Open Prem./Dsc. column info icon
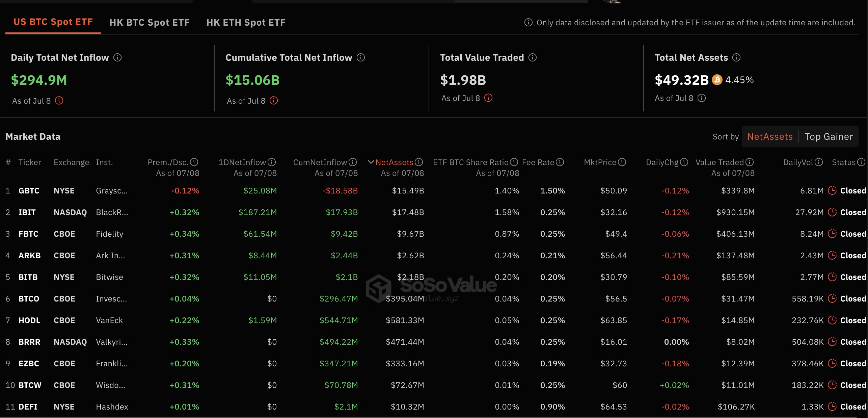868x418 pixels. [194, 162]
